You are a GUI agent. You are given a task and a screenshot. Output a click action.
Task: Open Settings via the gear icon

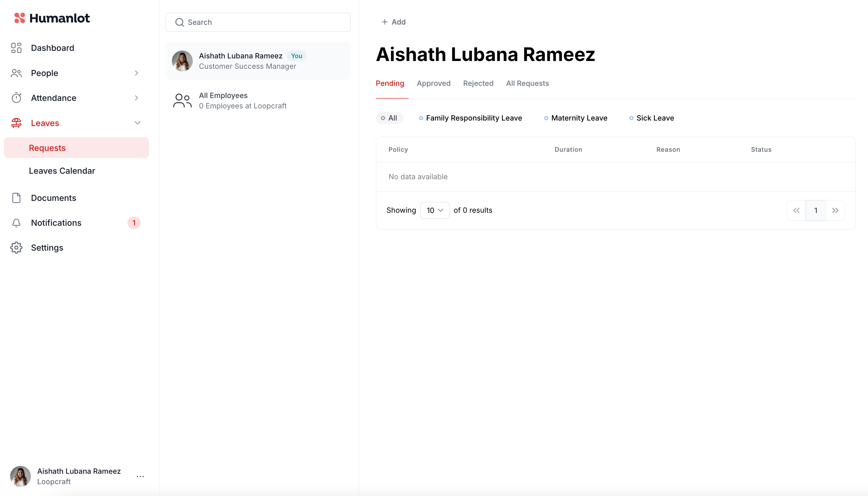coord(16,248)
